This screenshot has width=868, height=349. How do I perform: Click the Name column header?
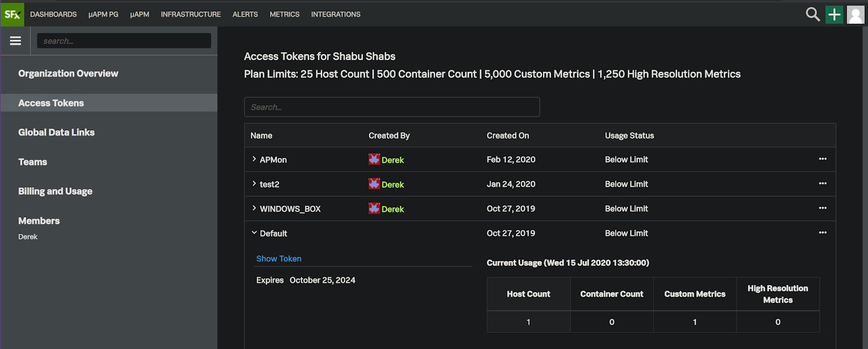[261, 135]
